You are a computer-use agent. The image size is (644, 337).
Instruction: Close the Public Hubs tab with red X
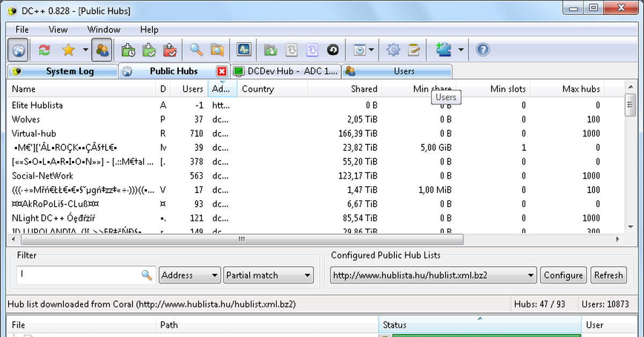(222, 71)
